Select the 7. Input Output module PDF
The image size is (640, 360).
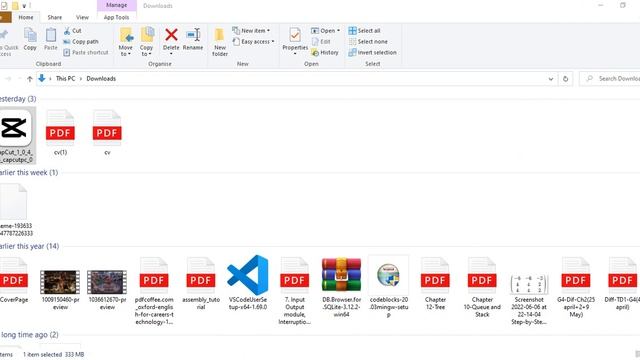(294, 291)
